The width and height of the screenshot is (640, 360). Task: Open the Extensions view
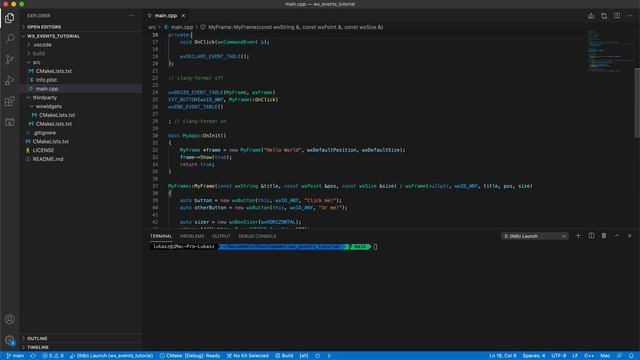coord(9,101)
